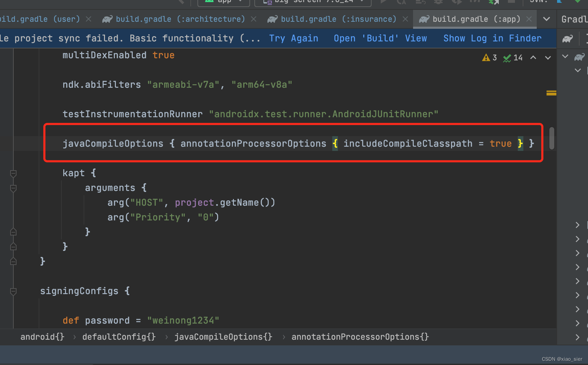Image resolution: width=588 pixels, height=365 pixels.
Task: Navigate to next highlighted problem with down arrow
Action: pyautogui.click(x=547, y=57)
